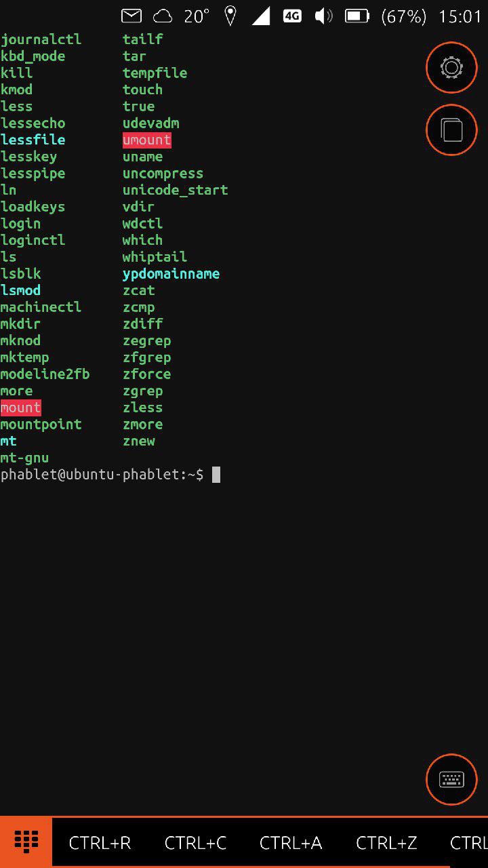Click the highlighted umount entry
Viewport: 488px width, 868px height.
coord(147,140)
